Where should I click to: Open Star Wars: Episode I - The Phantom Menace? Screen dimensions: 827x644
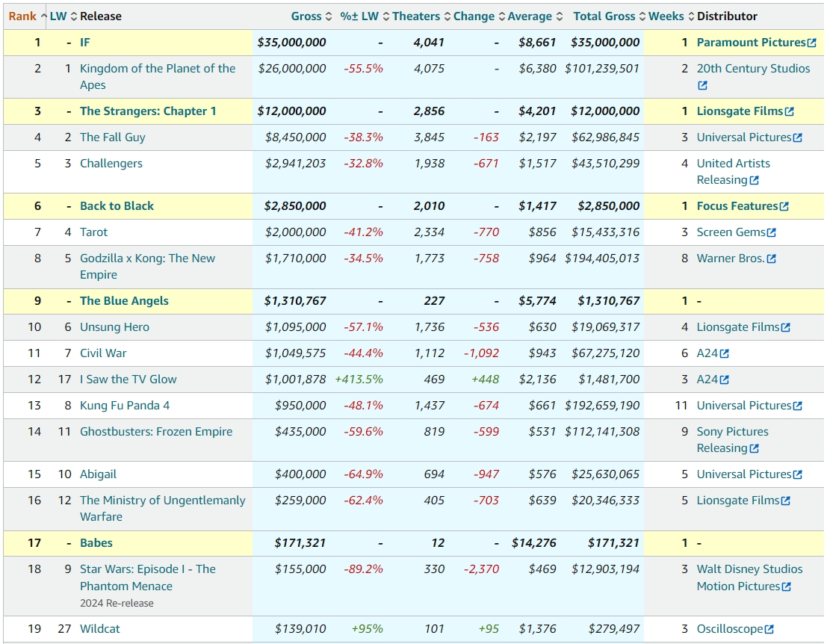[148, 578]
